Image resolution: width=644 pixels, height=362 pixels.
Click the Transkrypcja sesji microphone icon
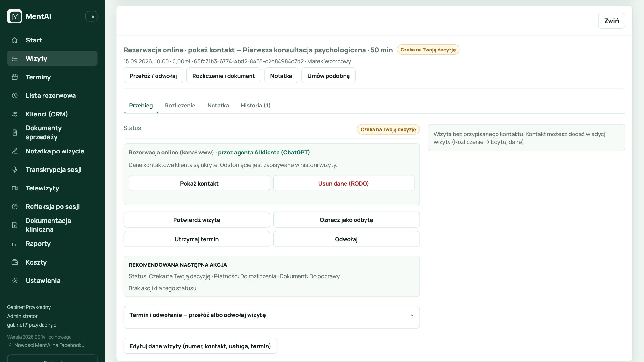(x=15, y=170)
